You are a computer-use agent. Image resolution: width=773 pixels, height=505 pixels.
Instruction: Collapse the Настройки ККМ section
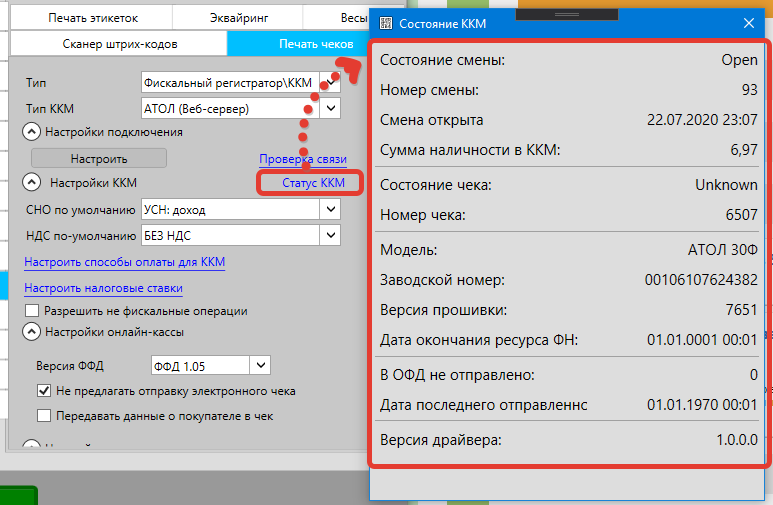[32, 182]
